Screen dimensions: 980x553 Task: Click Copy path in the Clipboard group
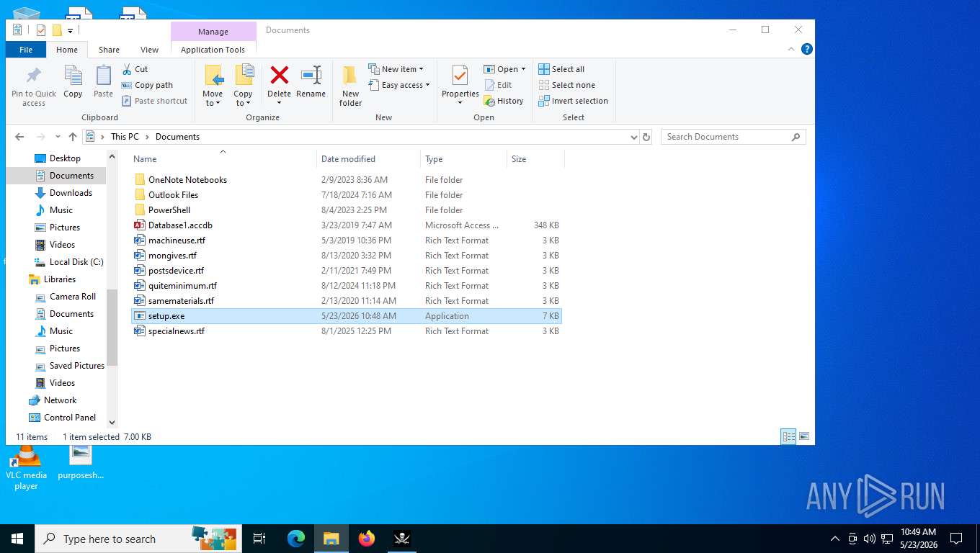(147, 85)
